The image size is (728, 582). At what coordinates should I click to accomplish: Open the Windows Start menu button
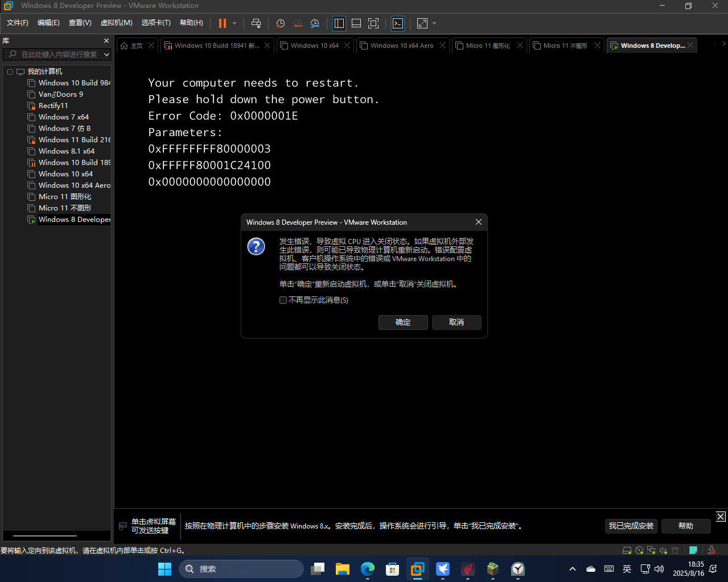pyautogui.click(x=164, y=569)
